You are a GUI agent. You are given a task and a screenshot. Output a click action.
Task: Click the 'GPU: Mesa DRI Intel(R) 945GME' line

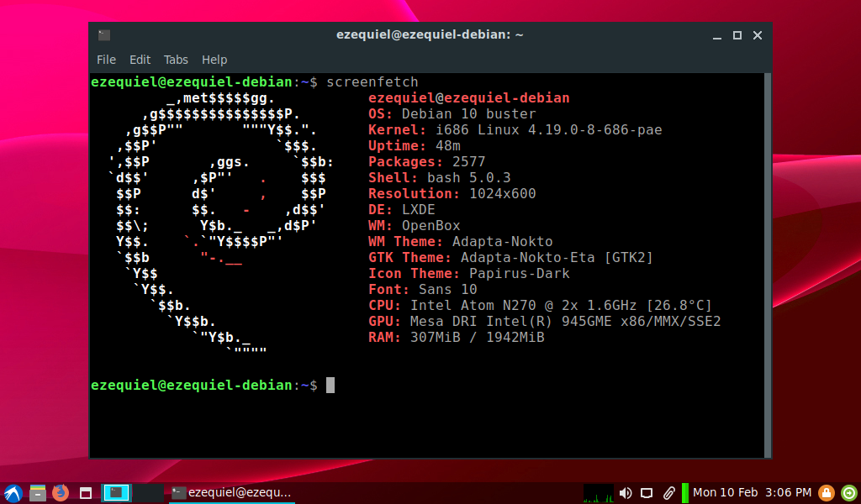point(544,321)
